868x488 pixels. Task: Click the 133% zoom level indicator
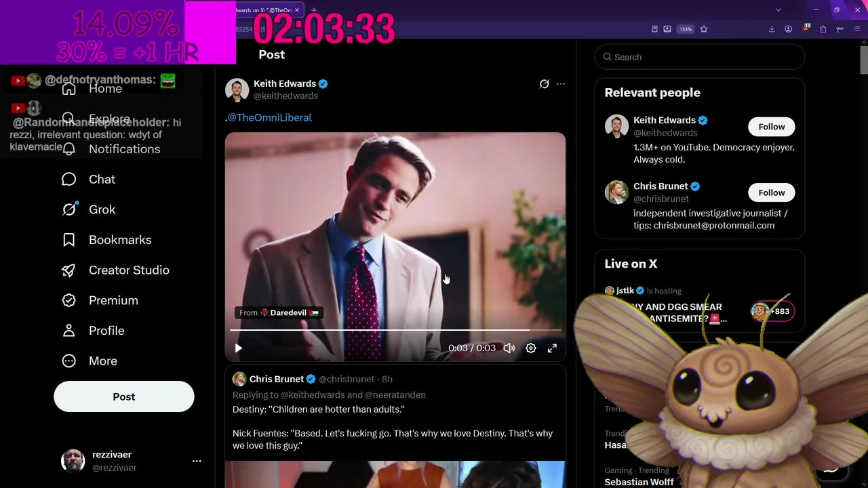pos(686,29)
